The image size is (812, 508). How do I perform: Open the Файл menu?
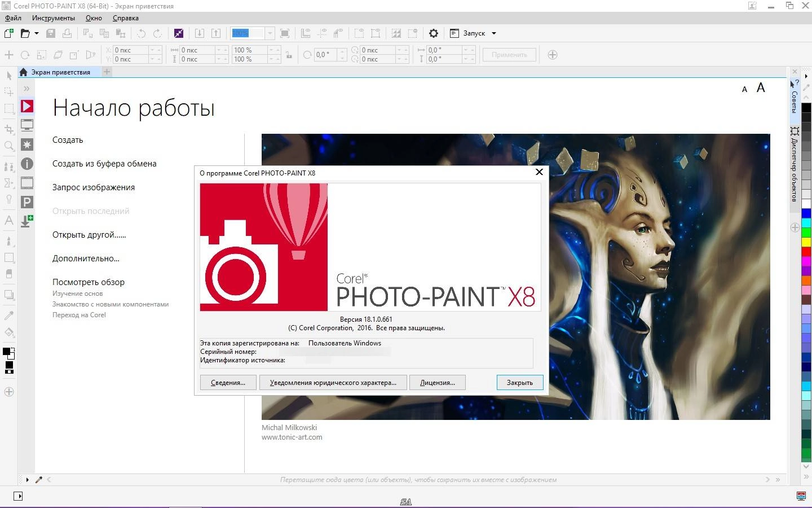point(13,17)
